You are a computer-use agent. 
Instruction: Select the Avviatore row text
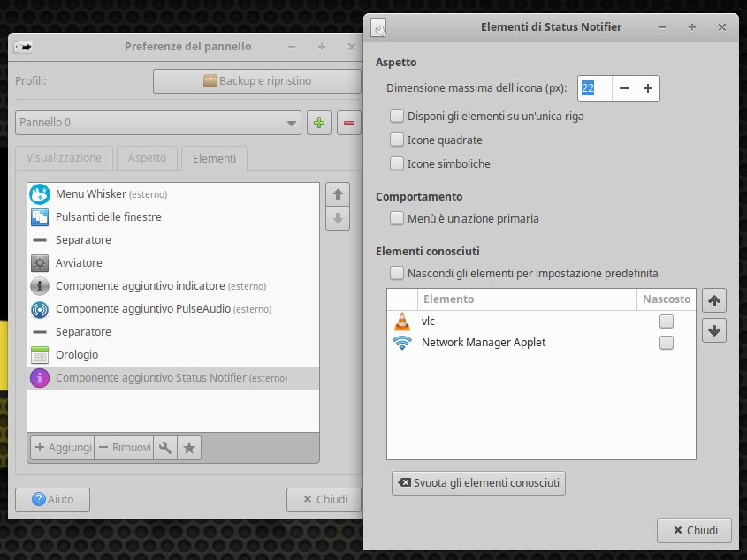(79, 263)
